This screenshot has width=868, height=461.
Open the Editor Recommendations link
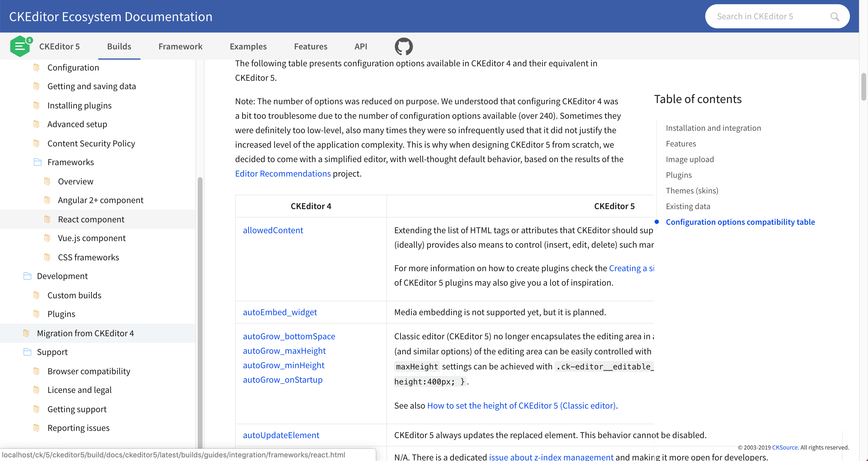coord(283,173)
